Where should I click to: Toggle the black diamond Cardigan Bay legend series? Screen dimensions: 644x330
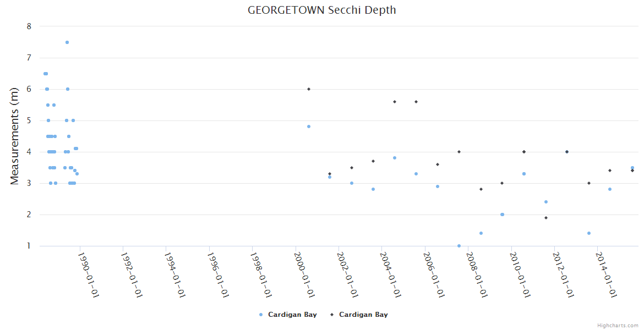(x=359, y=315)
